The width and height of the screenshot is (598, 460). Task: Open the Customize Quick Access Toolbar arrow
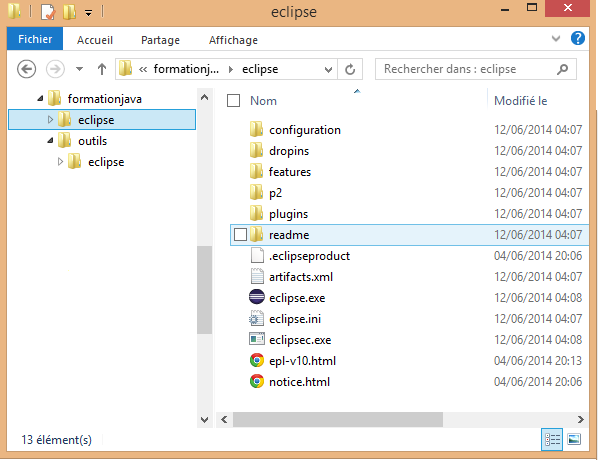pyautogui.click(x=88, y=13)
